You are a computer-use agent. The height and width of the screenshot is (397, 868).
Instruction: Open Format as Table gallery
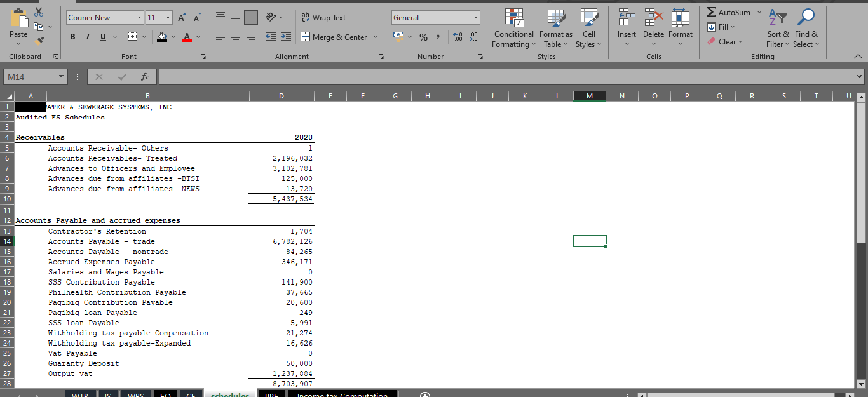pos(555,29)
